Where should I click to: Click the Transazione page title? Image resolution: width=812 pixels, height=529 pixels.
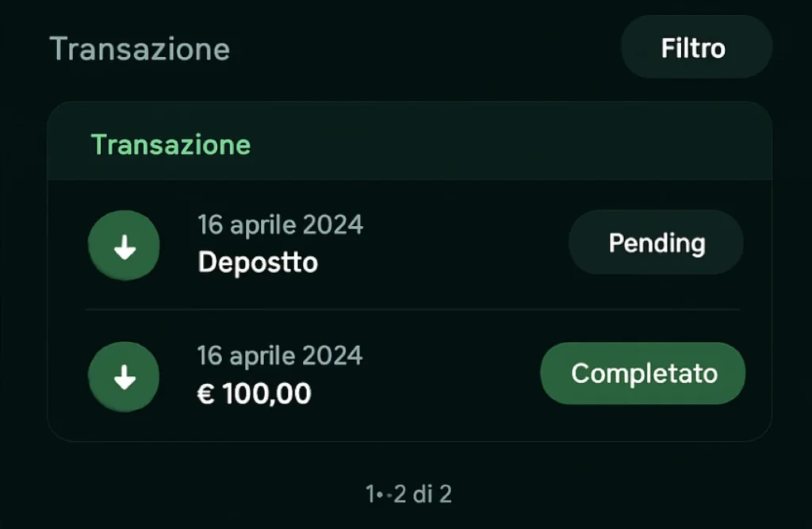(140, 48)
